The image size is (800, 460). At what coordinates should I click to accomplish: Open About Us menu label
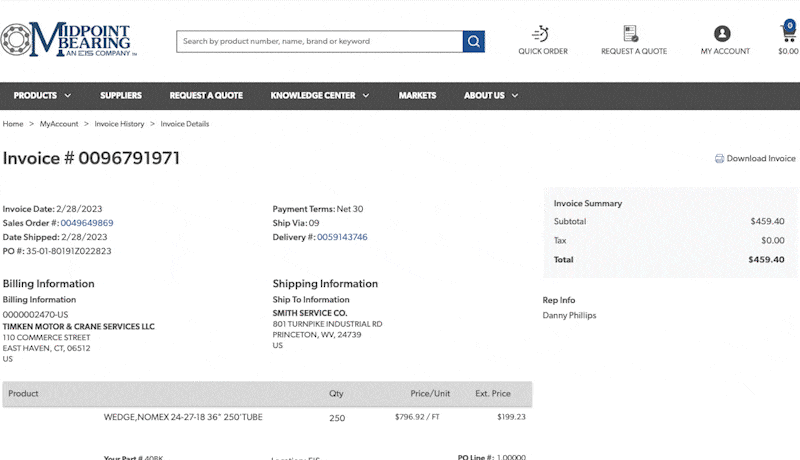(484, 95)
